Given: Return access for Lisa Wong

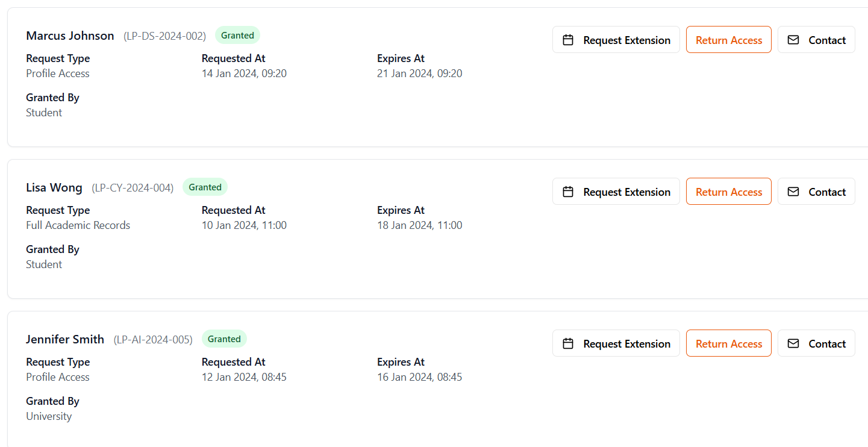Looking at the screenshot, I should (728, 192).
